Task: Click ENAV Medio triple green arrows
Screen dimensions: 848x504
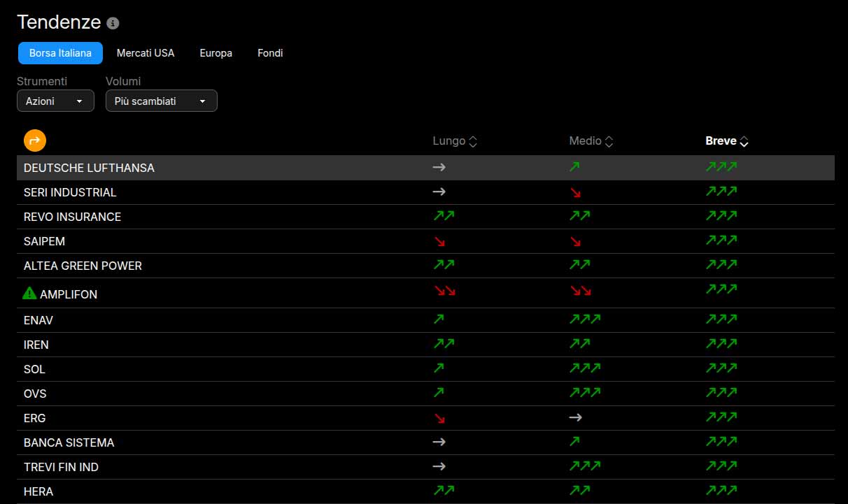Action: 585,319
